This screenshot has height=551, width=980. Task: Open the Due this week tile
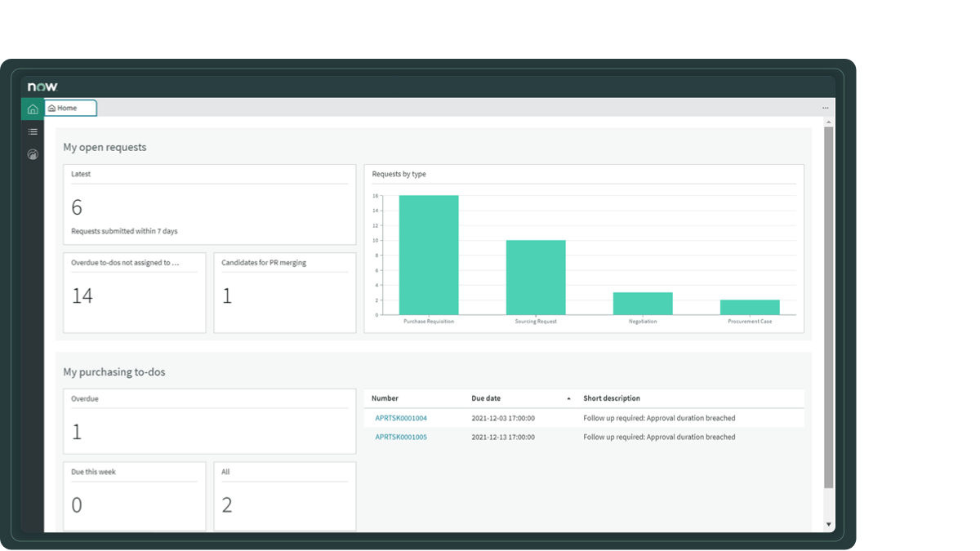135,496
